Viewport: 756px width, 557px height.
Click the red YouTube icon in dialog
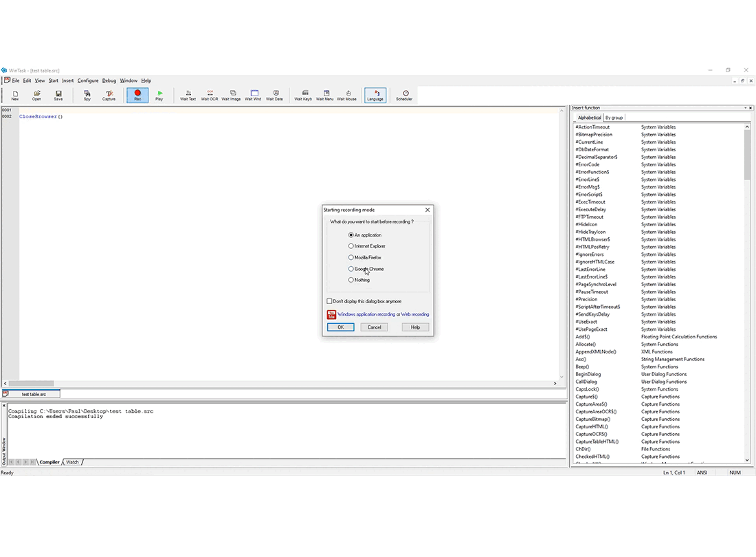tap(331, 314)
